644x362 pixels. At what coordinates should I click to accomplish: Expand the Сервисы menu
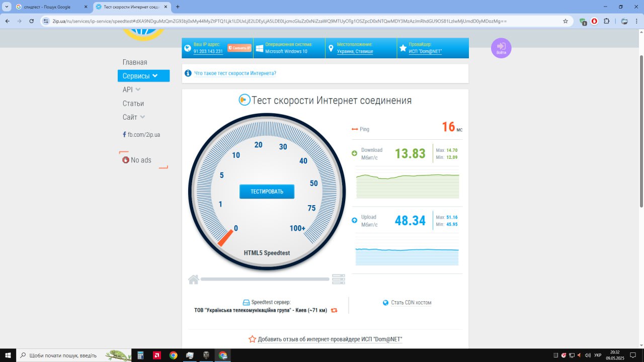[143, 76]
